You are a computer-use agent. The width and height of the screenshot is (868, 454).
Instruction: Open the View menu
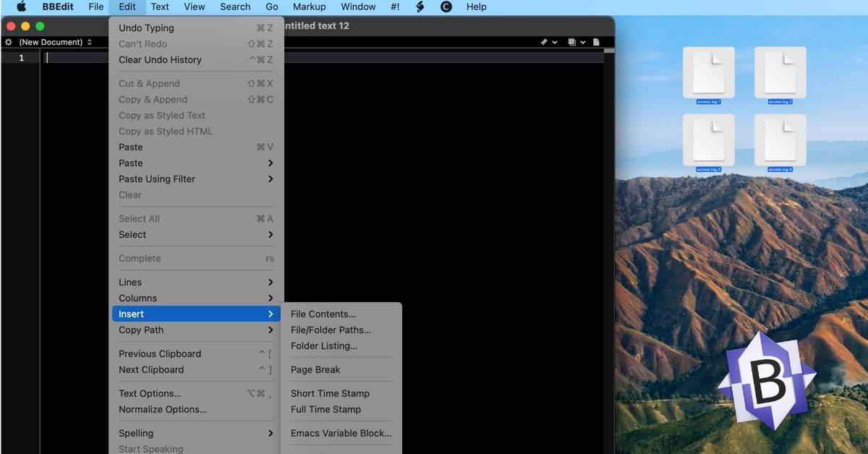point(195,7)
